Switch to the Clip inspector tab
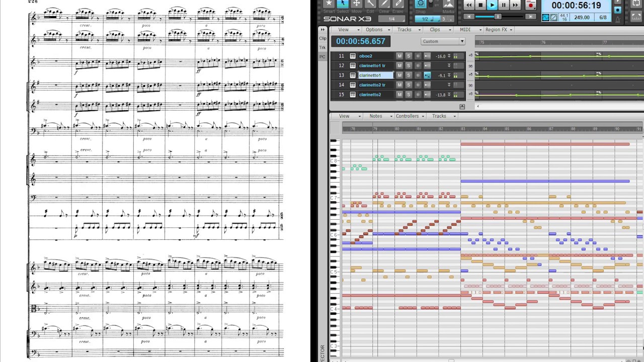644x362 pixels. click(323, 38)
